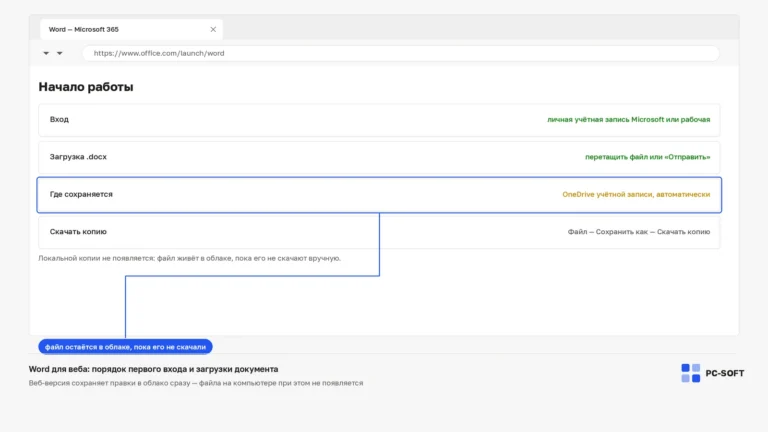
Task: Click the «Word для веба: порядок первого входа» caption title
Action: pos(153,369)
